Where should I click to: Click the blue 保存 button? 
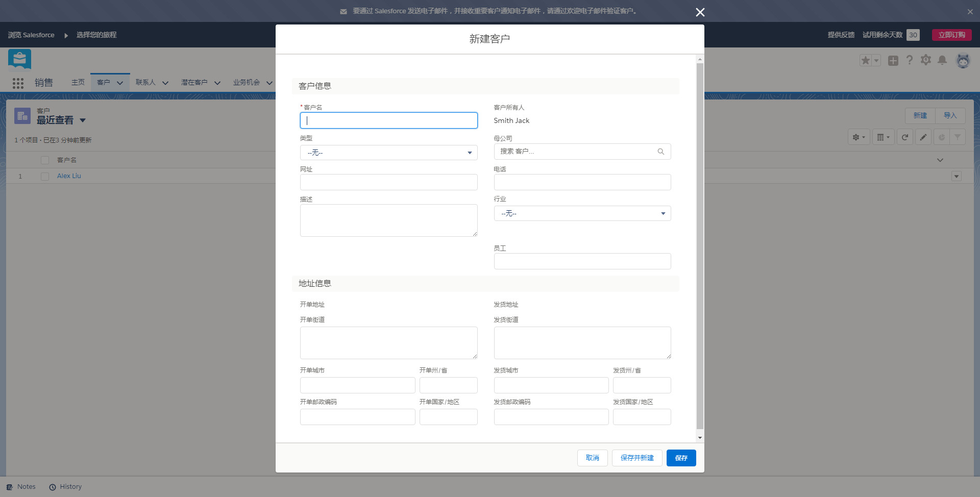click(x=681, y=458)
